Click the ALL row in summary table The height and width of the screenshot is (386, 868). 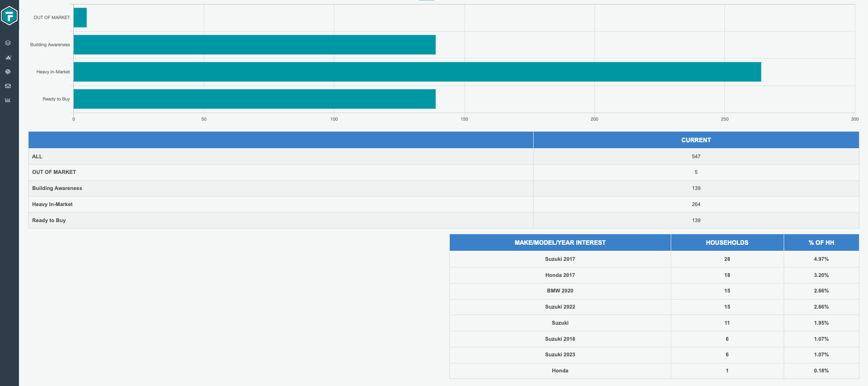(37, 157)
